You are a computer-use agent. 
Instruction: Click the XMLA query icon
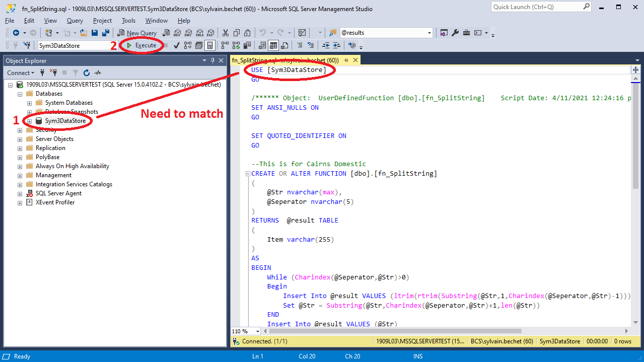coord(199,33)
